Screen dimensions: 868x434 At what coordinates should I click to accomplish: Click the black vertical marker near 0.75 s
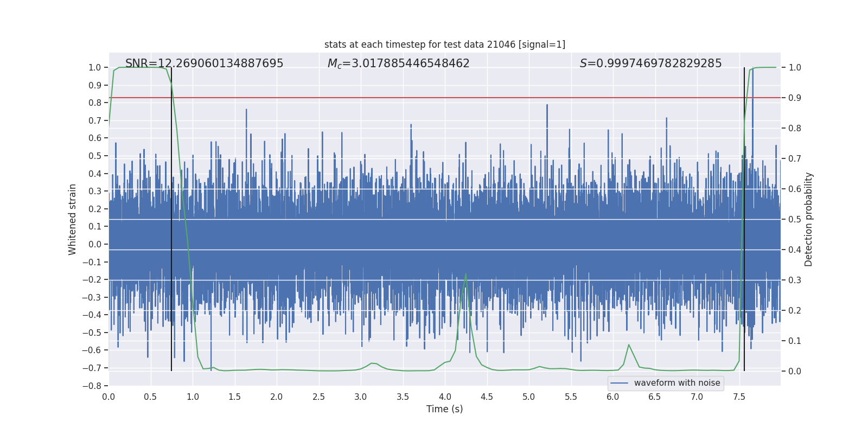[x=171, y=219]
